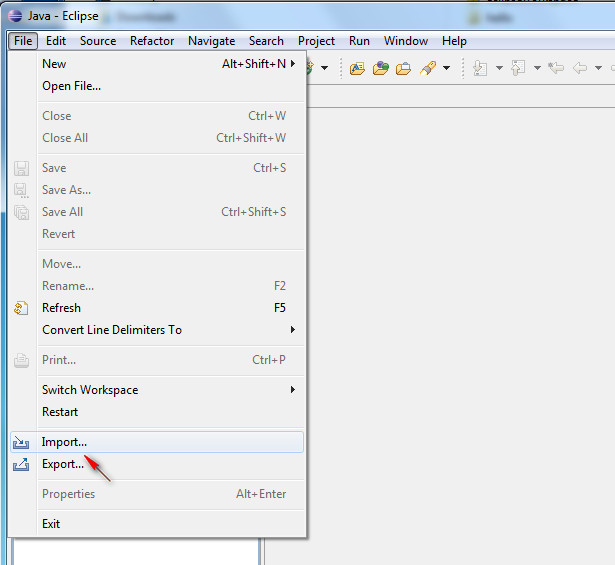Screen dimensions: 615x565
Task: Click the folder icon with colored spheres
Action: (x=380, y=68)
